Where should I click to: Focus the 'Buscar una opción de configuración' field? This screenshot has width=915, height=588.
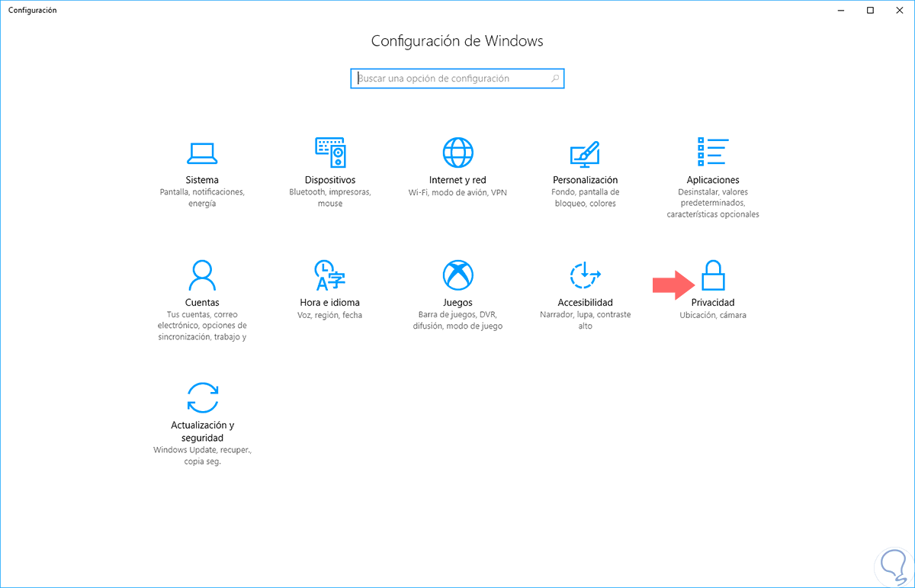[457, 79]
